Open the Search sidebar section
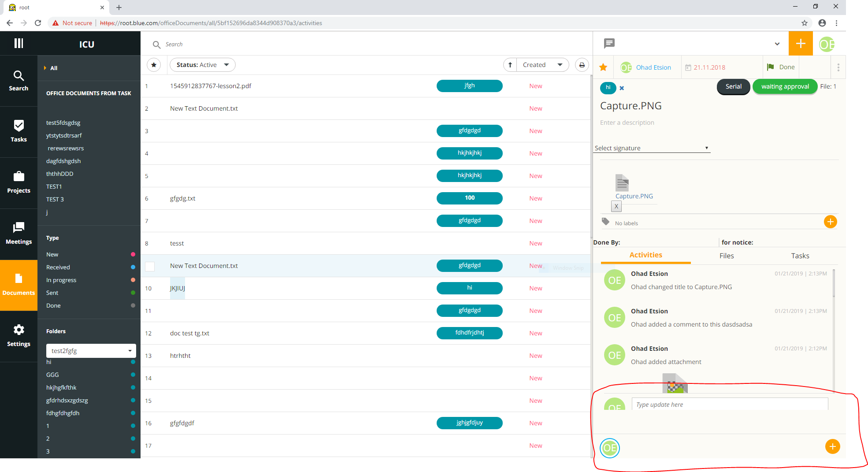 [19, 81]
